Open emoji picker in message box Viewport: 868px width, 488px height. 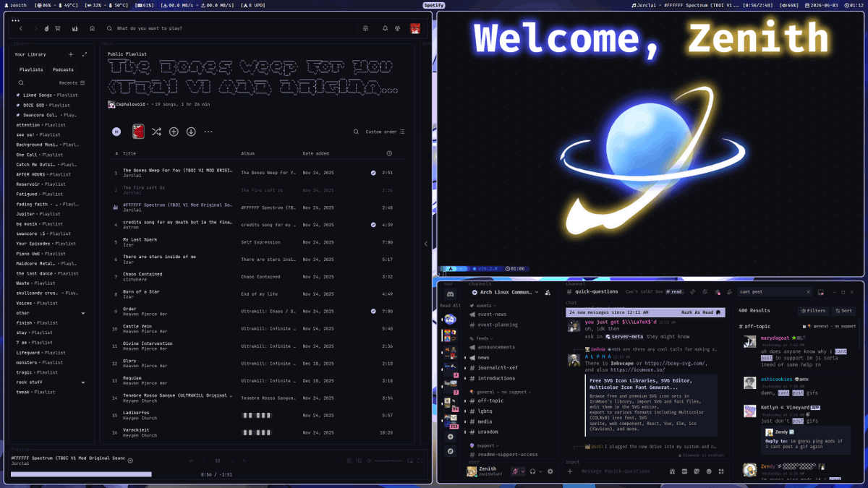pos(709,471)
